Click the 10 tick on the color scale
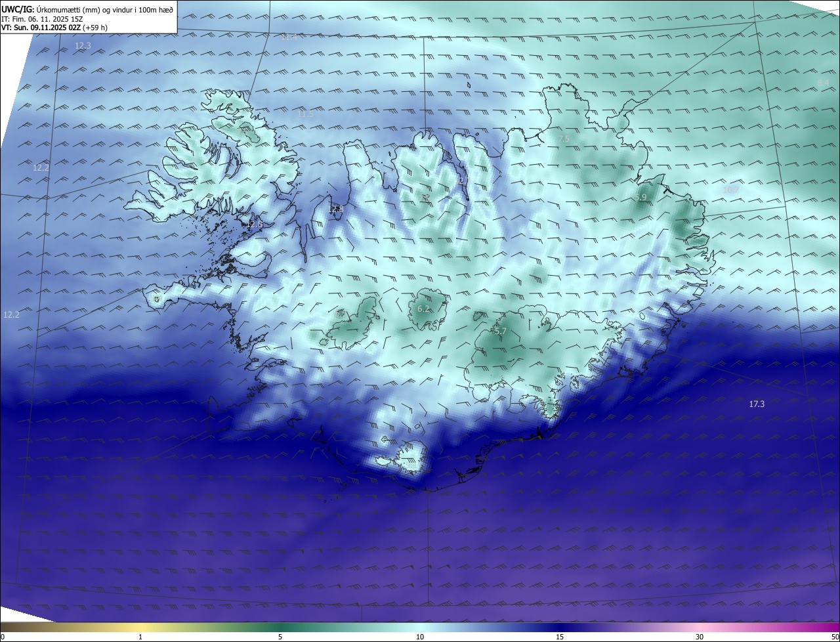 click(x=420, y=637)
